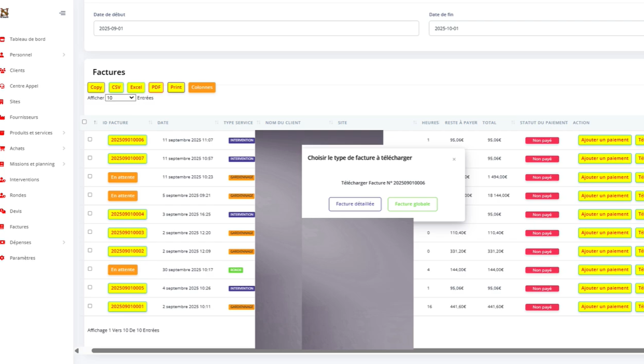Open the app logo home icon
This screenshot has width=644, height=364.
point(4,13)
